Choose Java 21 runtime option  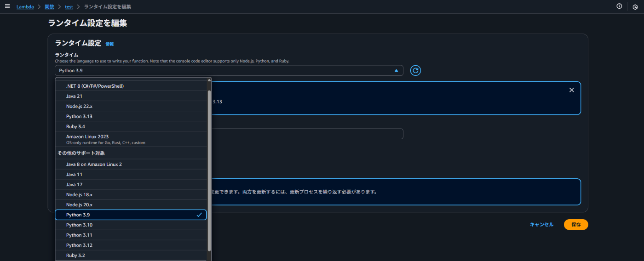131,96
